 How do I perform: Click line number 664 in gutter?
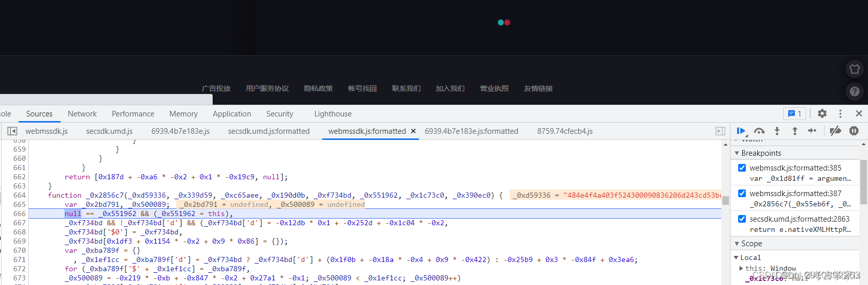click(x=19, y=195)
